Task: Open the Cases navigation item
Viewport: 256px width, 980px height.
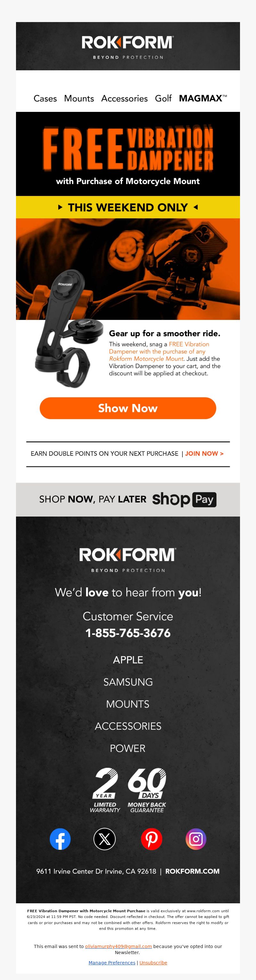Action: 45,98
